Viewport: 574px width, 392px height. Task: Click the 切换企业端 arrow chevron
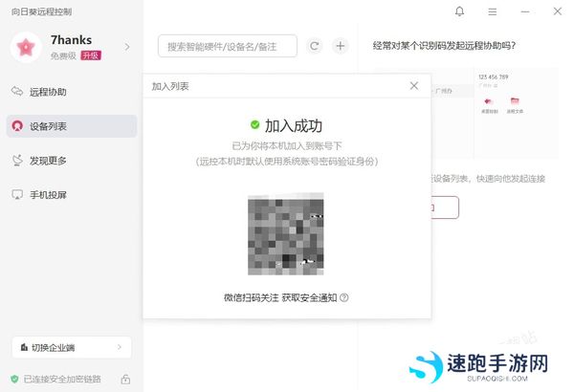pyautogui.click(x=120, y=347)
